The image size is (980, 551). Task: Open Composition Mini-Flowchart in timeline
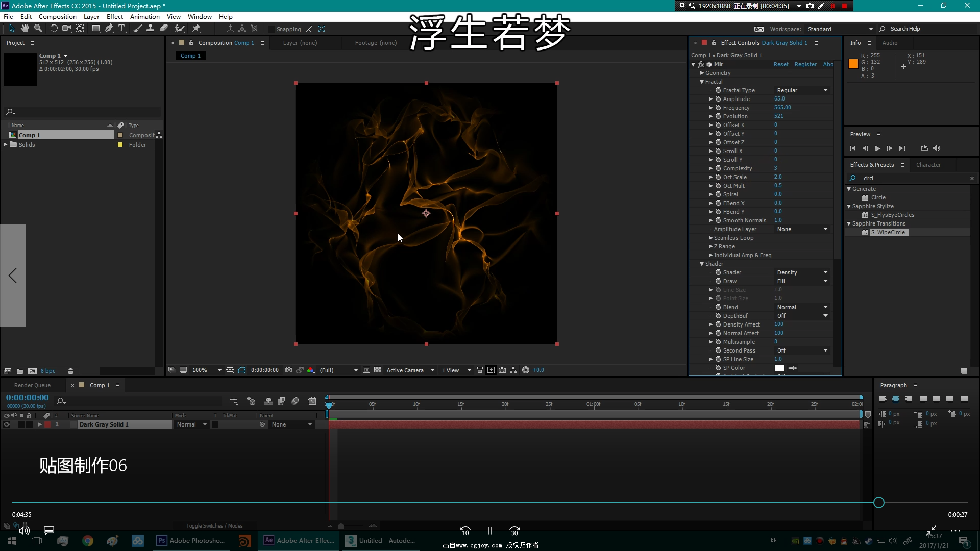coord(234,402)
